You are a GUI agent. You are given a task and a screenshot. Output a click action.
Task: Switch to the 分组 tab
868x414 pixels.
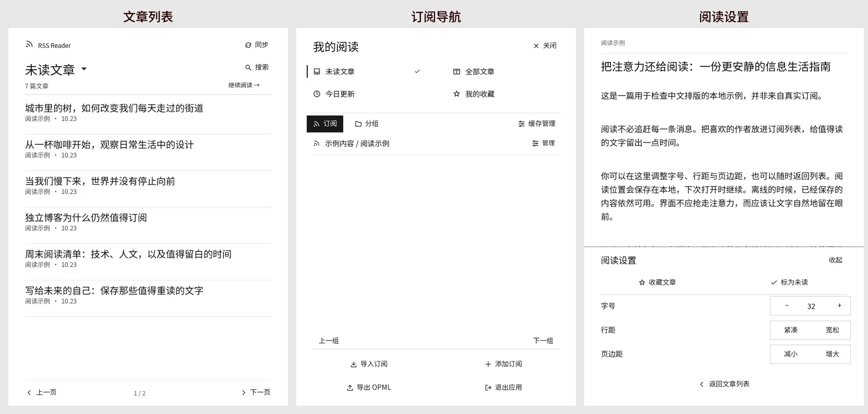coord(367,124)
